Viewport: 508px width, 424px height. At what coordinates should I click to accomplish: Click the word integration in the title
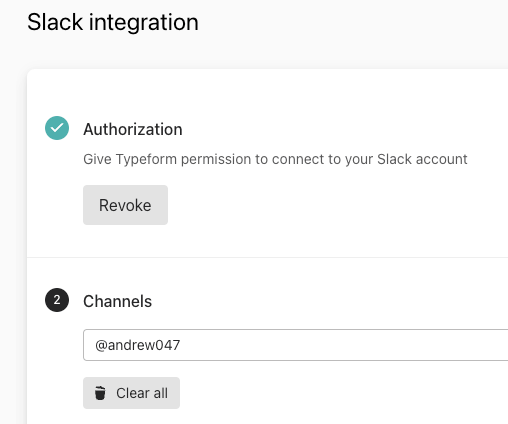pos(143,22)
